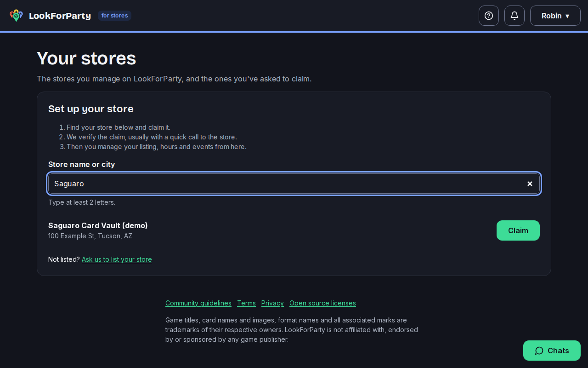Screen dimensions: 588x368
Task: Click the '100 Example St, Tucson, AZ' address
Action: 90,236
